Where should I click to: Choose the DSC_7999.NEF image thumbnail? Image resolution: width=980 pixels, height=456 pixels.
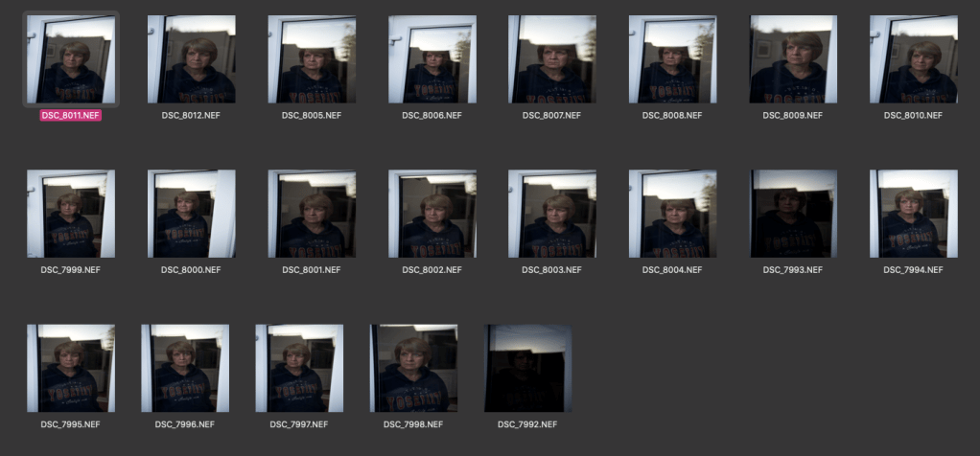pyautogui.click(x=71, y=214)
